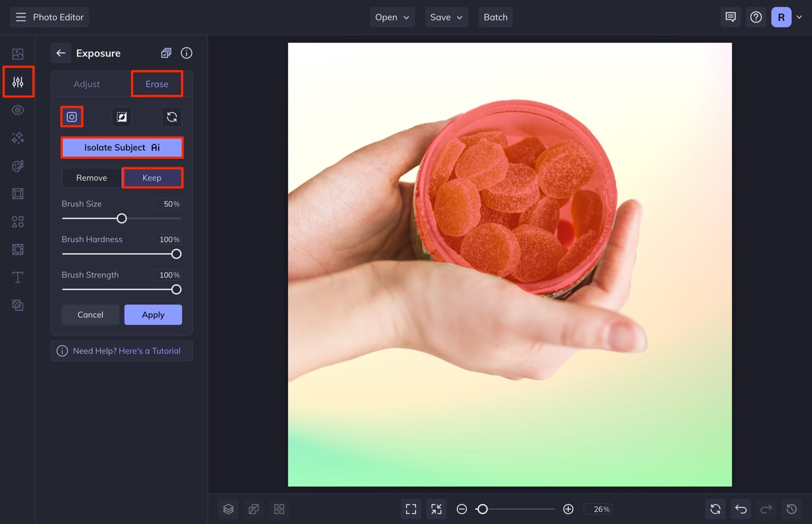Open the Help question mark icon
Image resolution: width=812 pixels, height=524 pixels.
tap(756, 17)
